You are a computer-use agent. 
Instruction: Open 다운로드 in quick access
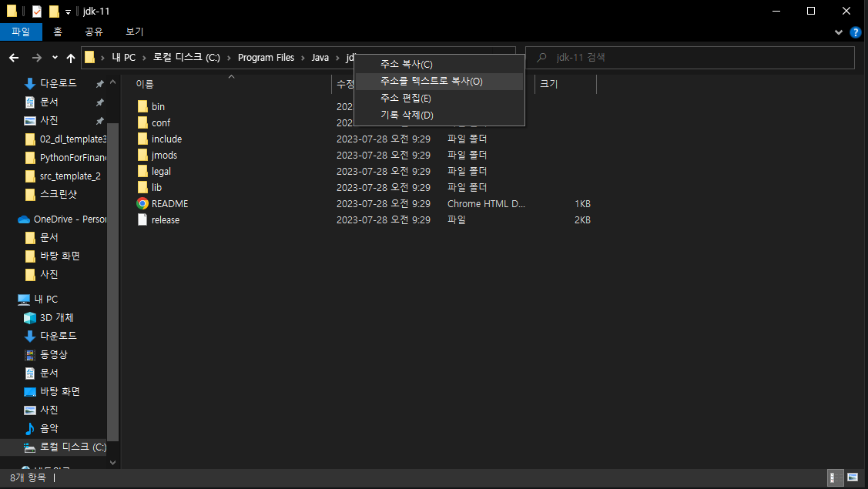58,83
